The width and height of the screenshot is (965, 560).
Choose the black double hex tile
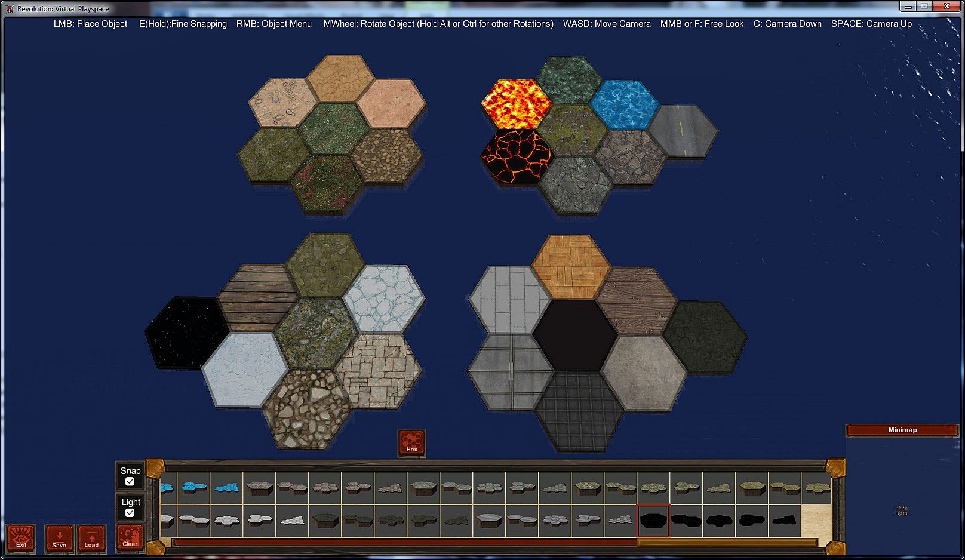click(686, 521)
